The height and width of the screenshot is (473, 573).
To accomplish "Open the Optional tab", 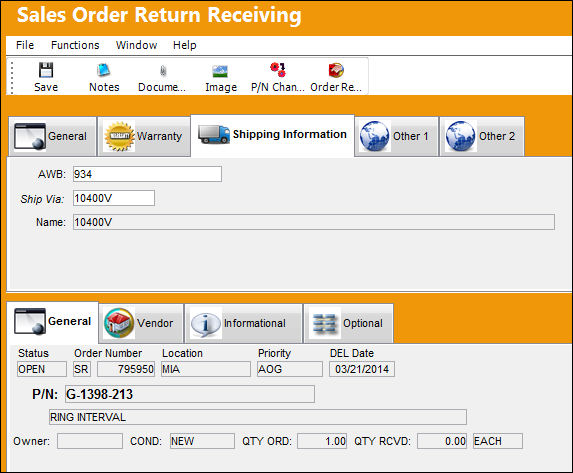I will click(x=349, y=323).
